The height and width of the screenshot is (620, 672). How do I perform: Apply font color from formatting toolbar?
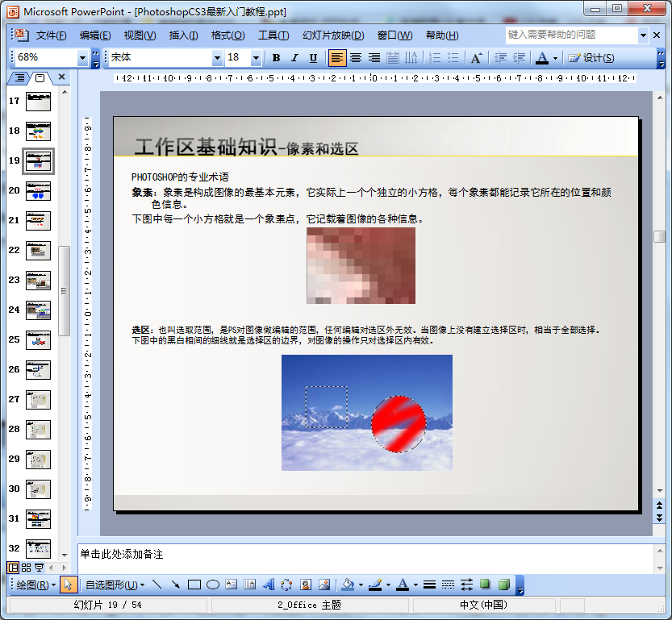542,58
